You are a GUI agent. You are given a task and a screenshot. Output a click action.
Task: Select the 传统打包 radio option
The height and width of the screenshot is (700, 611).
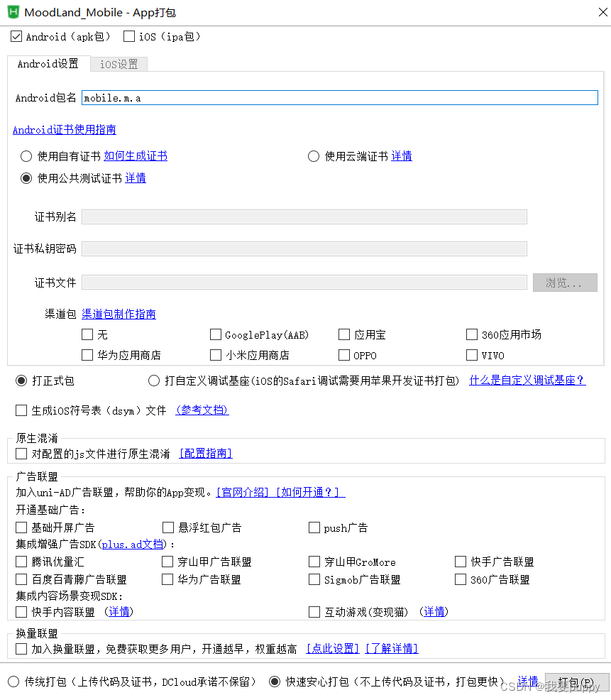tap(13, 682)
